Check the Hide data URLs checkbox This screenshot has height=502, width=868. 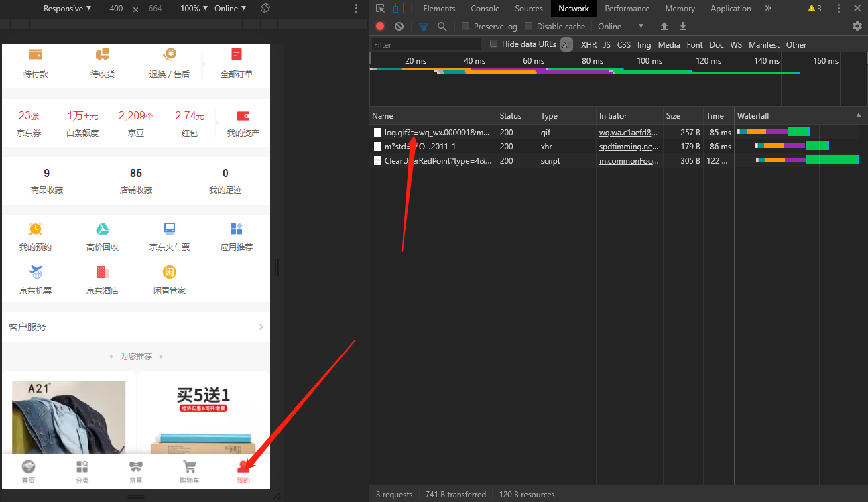[494, 44]
